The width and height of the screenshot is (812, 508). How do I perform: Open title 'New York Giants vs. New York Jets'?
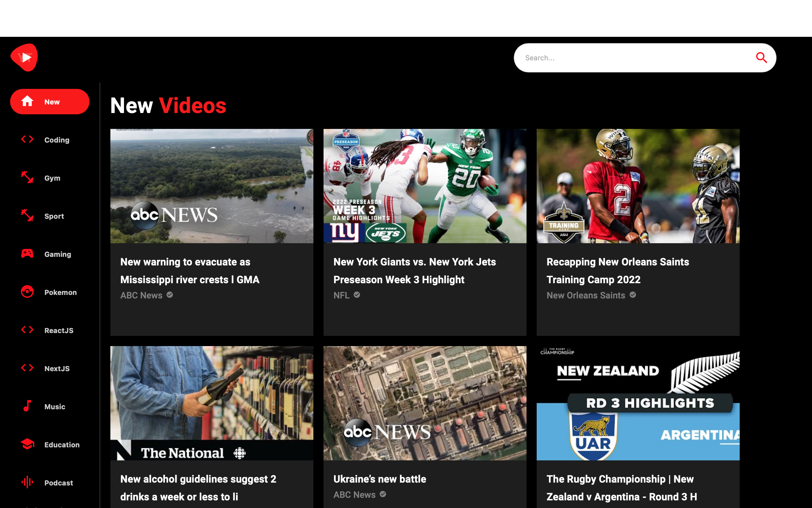click(415, 271)
